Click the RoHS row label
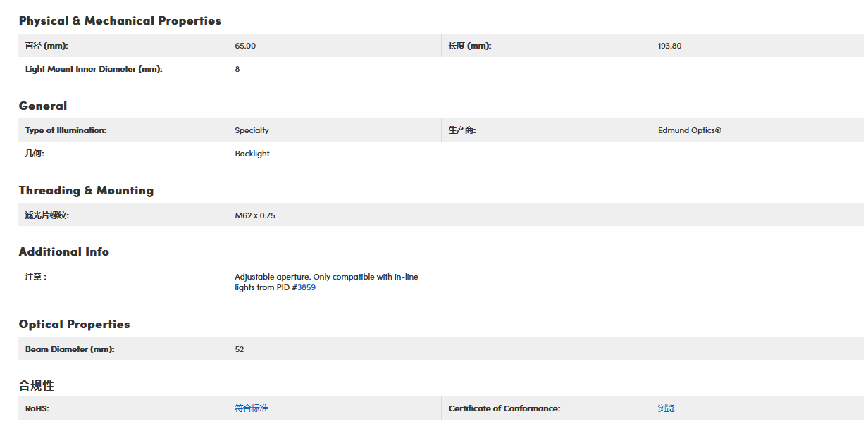 [x=37, y=408]
